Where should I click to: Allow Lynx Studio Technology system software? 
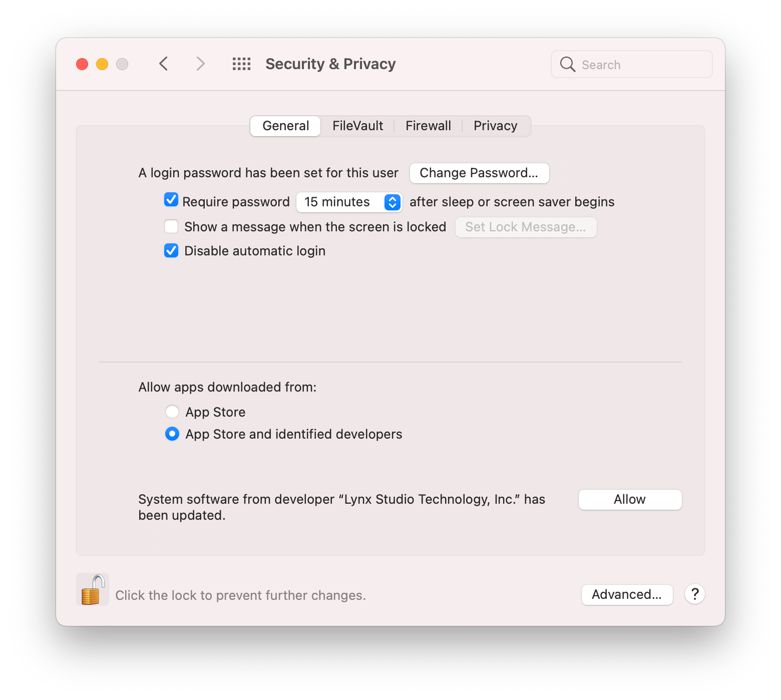[630, 499]
